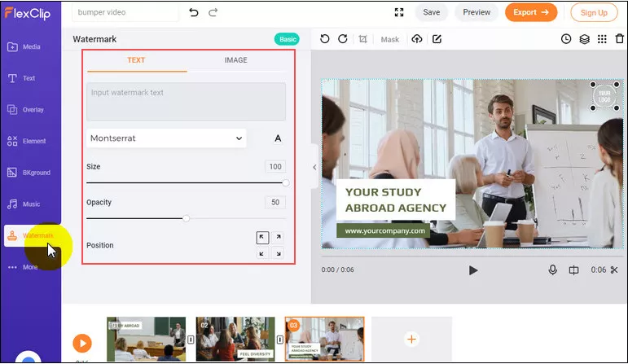Click transition icon between scenes 01 and 02
628x364 pixels.
click(x=191, y=340)
